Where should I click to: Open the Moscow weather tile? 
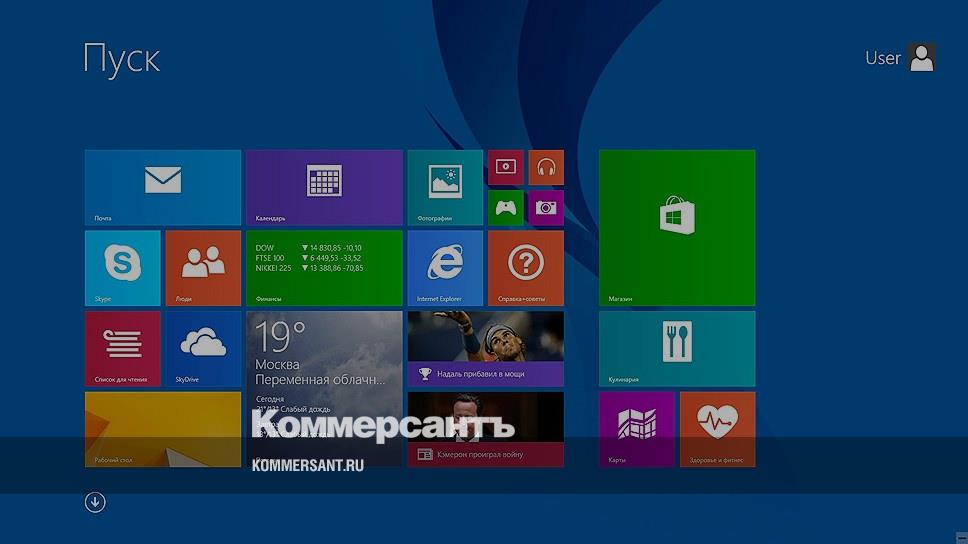[324, 360]
